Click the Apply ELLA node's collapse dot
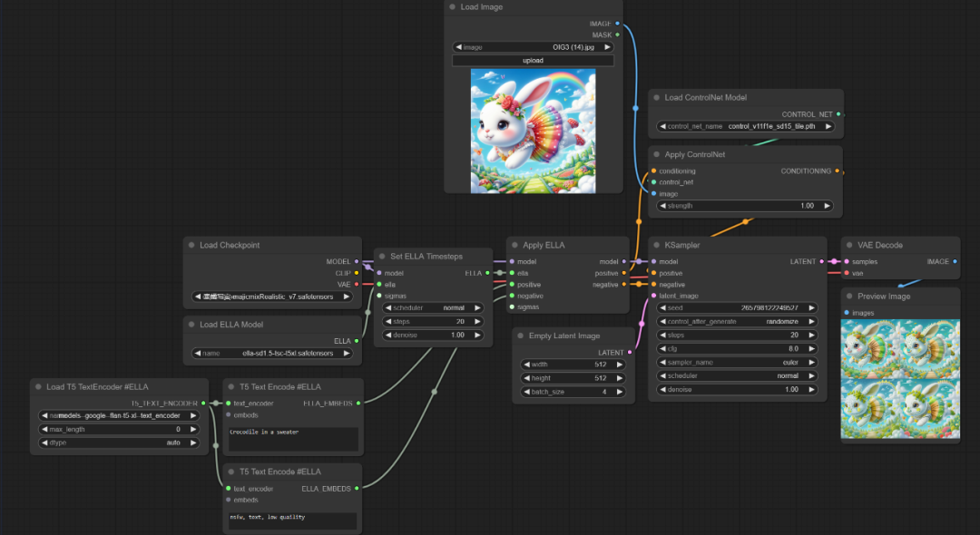The width and height of the screenshot is (980, 535). click(514, 245)
